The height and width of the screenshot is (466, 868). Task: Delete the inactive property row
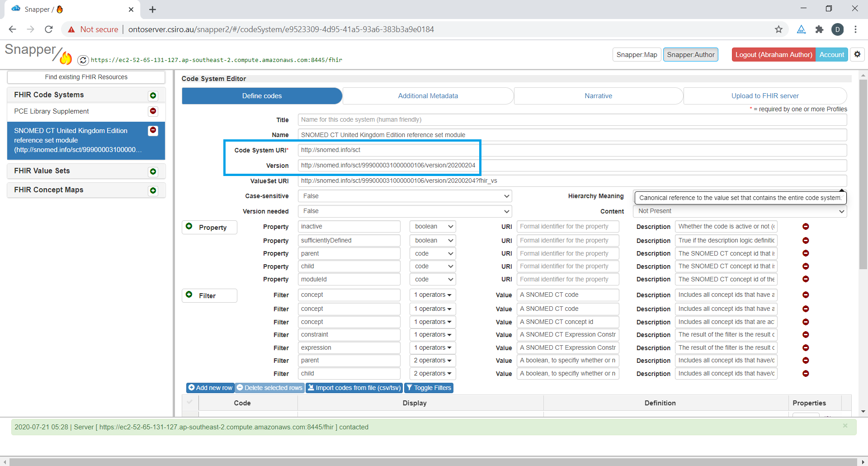coord(806,226)
